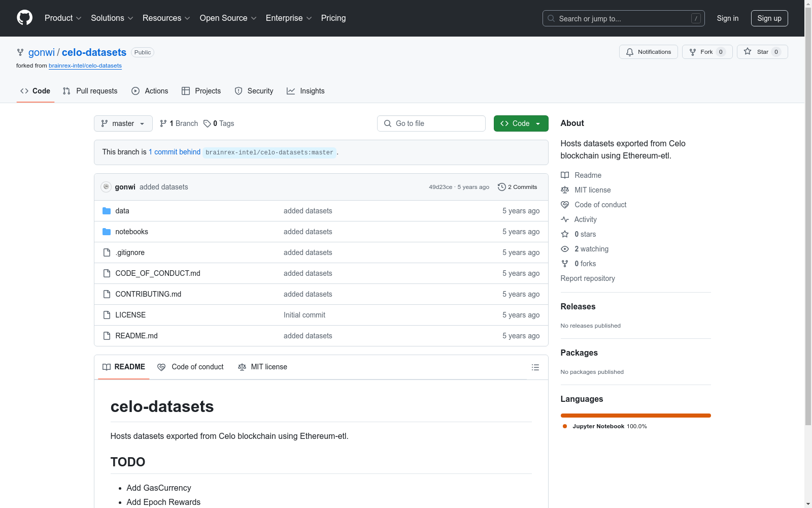
Task: Fork this repository
Action: (707, 52)
